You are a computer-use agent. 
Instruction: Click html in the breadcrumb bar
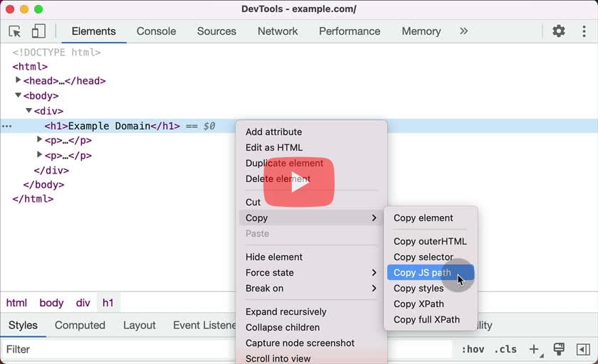[16, 303]
